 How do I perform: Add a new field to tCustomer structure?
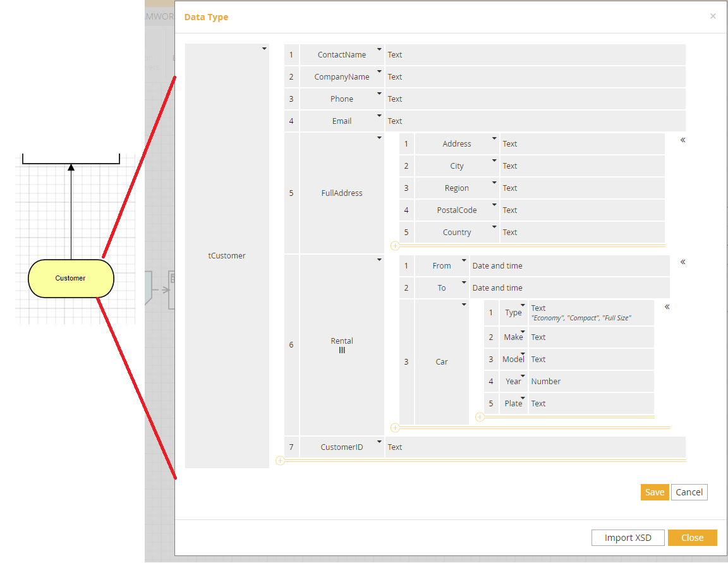[280, 461]
